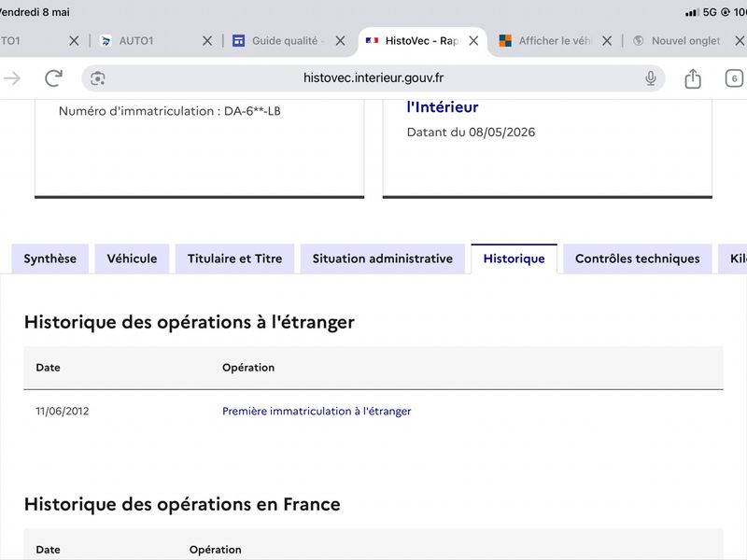This screenshot has width=747, height=560.
Task: Close the Guide qualité tab
Action: (x=340, y=41)
